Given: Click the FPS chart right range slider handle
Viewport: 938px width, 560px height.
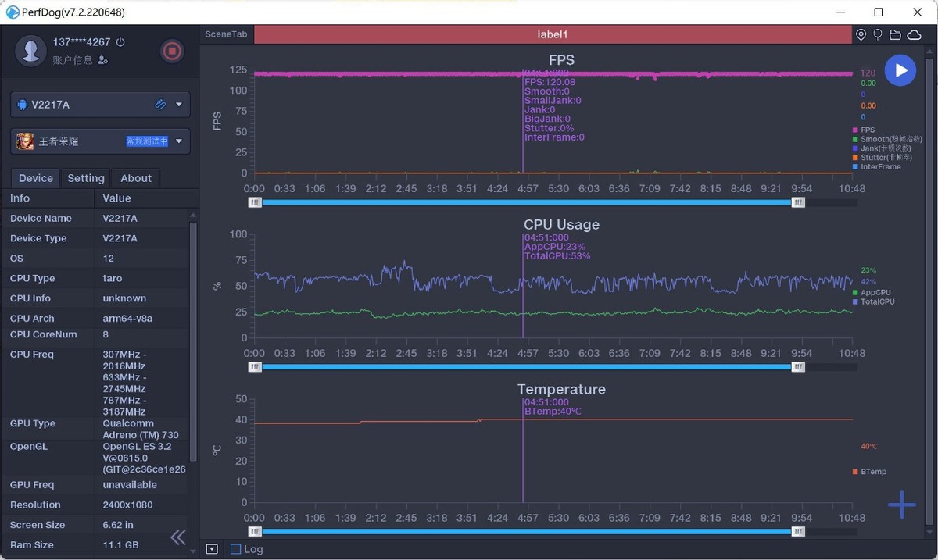Looking at the screenshot, I should click(797, 202).
